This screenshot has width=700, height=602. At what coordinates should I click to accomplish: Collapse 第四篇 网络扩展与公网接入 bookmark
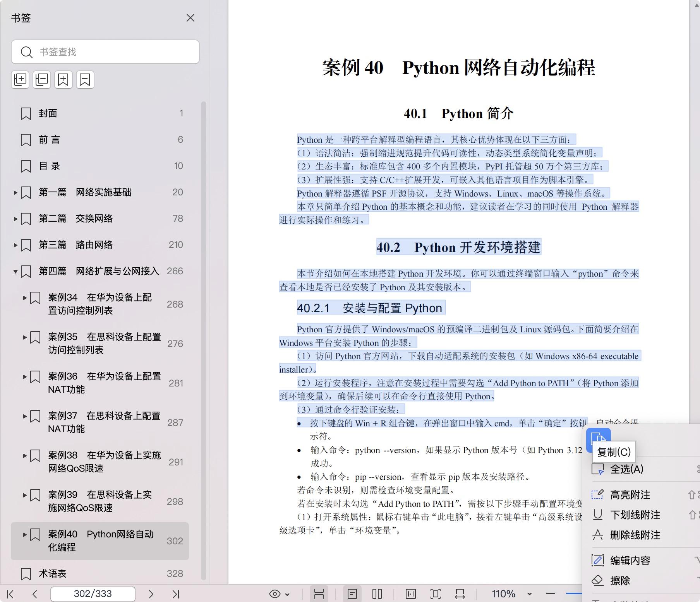pyautogui.click(x=15, y=272)
